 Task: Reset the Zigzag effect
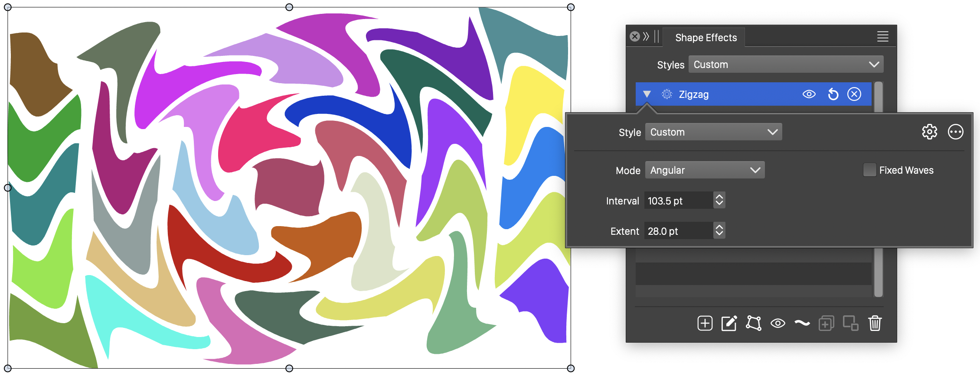[x=833, y=94]
